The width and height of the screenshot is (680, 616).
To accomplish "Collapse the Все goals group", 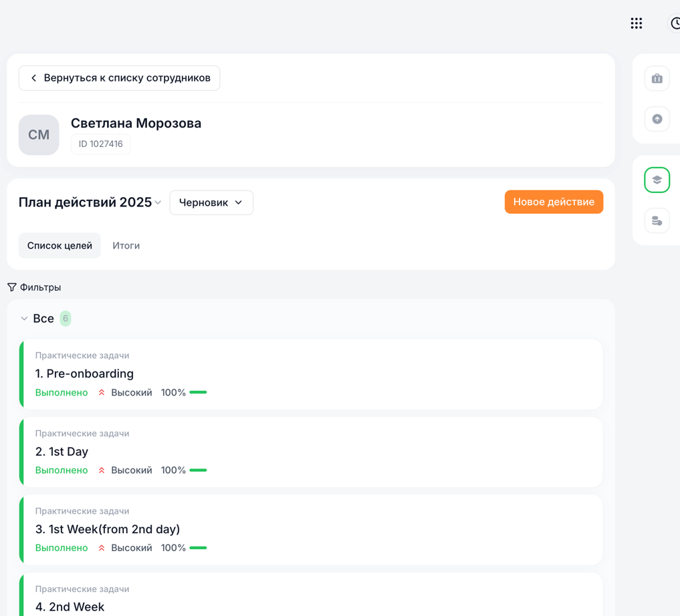I will [x=24, y=319].
